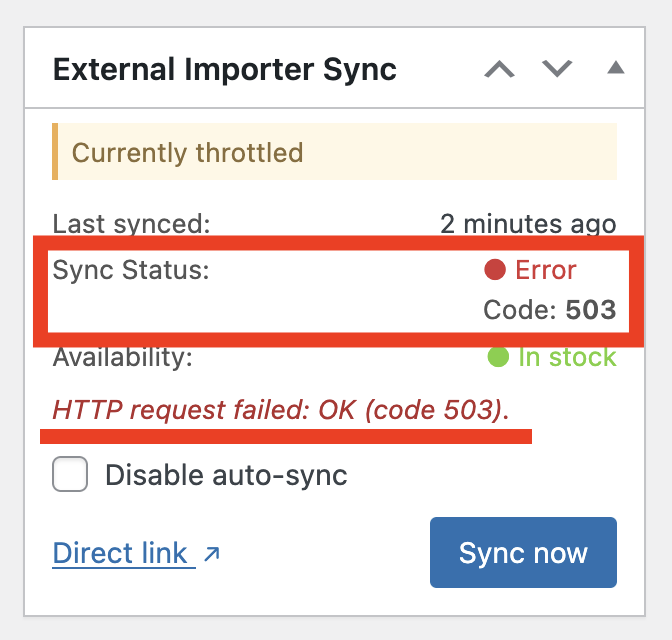Image resolution: width=672 pixels, height=640 pixels.
Task: Click the HTTP request failed error message
Action: coord(280,410)
